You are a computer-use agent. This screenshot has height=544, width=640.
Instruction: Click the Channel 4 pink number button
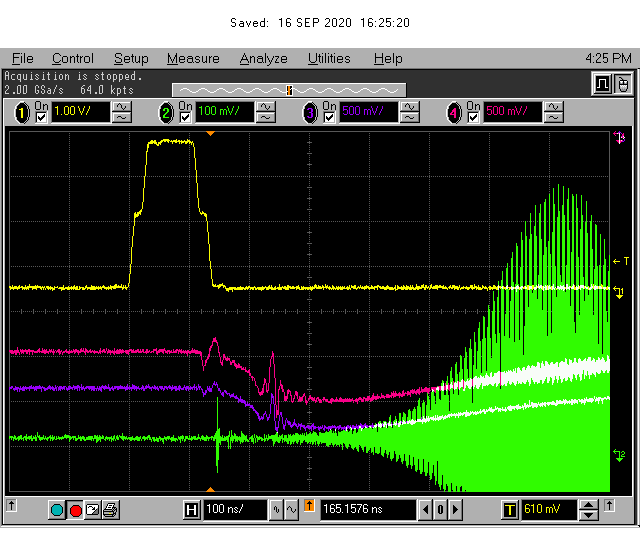click(x=453, y=113)
